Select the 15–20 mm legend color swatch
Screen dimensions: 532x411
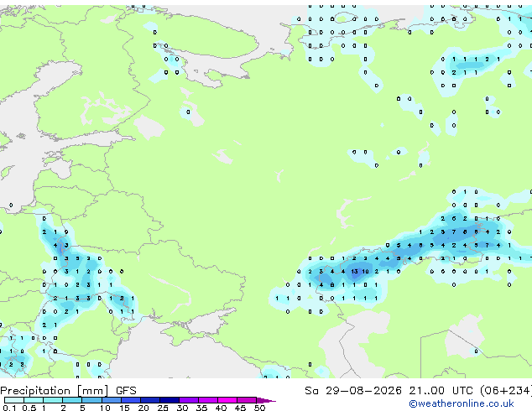pos(130,400)
